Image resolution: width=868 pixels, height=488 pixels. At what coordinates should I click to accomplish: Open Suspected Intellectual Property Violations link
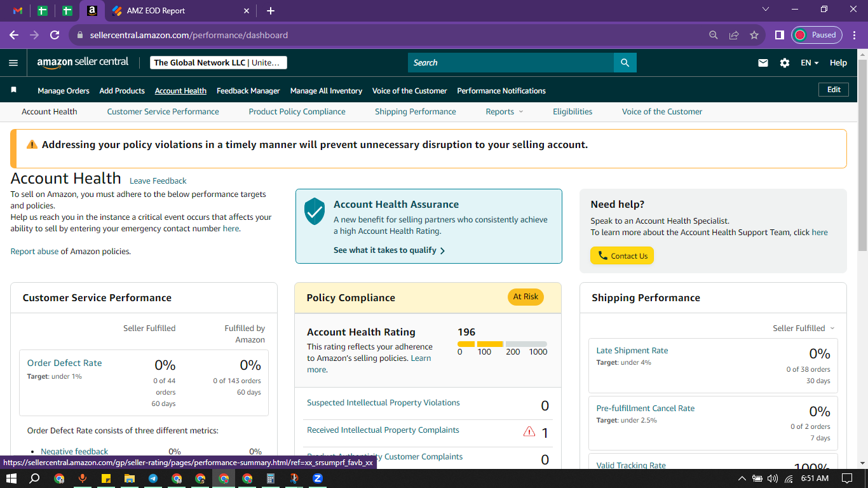pos(383,402)
